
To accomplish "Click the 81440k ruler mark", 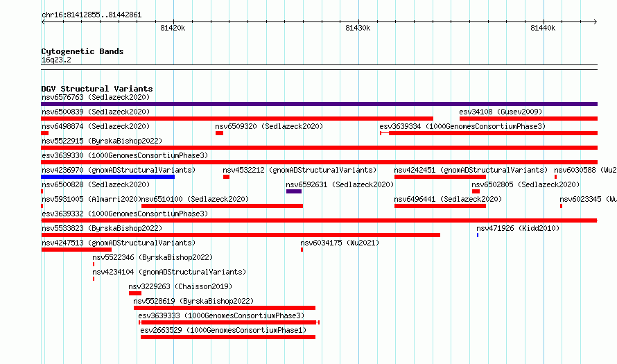I will [543, 28].
